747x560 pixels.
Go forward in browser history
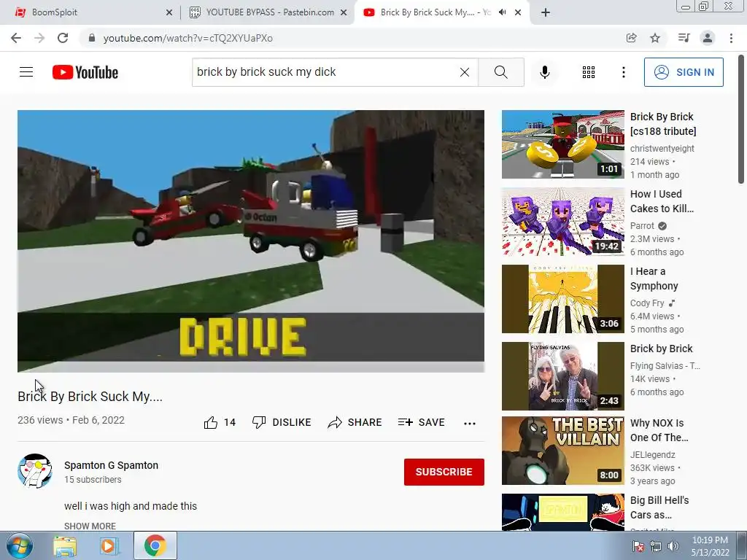(39, 38)
